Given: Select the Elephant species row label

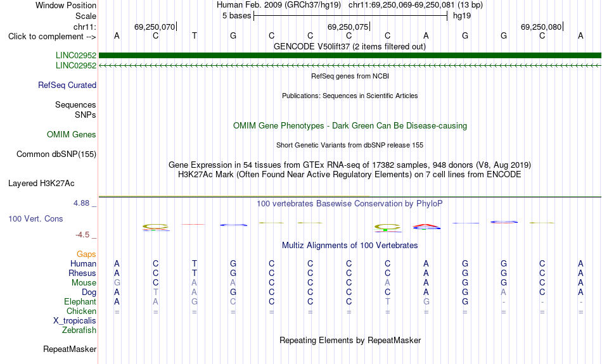Looking at the screenshot, I should pyautogui.click(x=80, y=302).
